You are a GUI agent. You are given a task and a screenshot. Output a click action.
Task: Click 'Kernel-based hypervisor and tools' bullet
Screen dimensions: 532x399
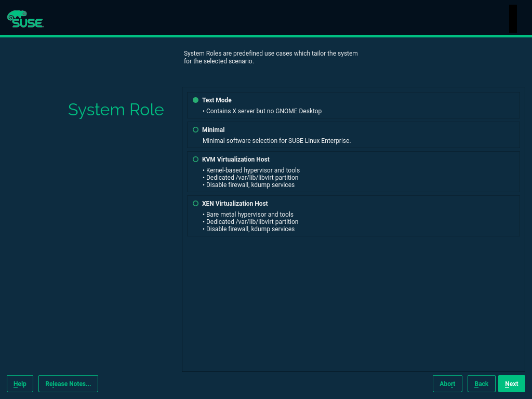click(252, 170)
